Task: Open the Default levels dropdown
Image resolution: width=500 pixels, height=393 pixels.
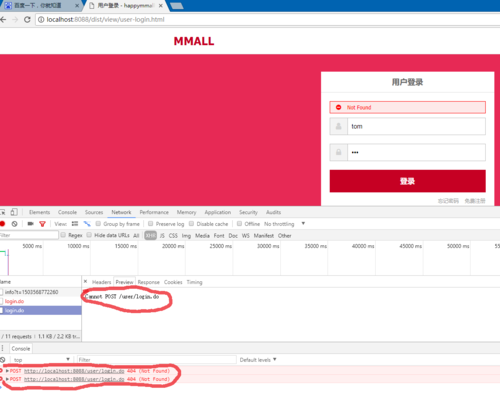Action: pos(258,360)
